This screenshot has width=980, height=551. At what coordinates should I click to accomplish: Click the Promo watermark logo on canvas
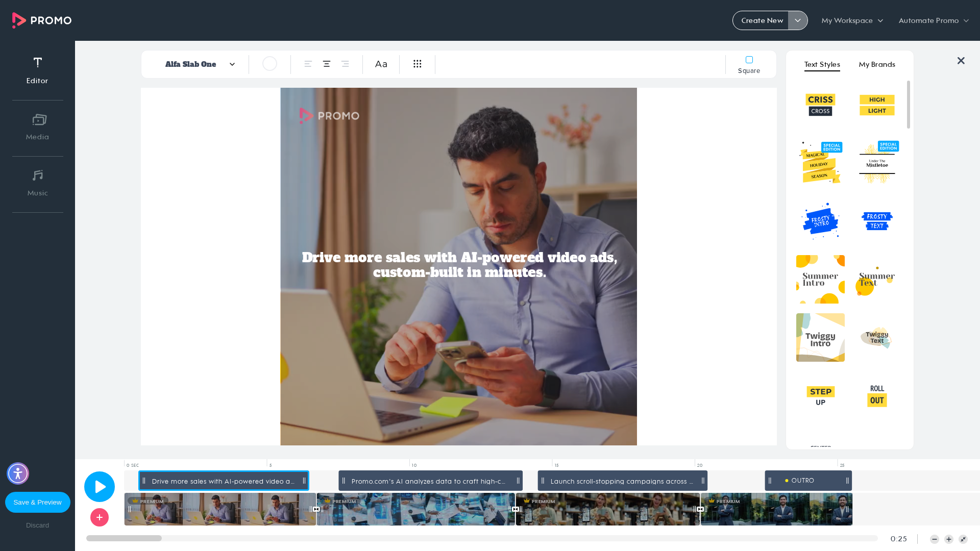click(x=329, y=116)
